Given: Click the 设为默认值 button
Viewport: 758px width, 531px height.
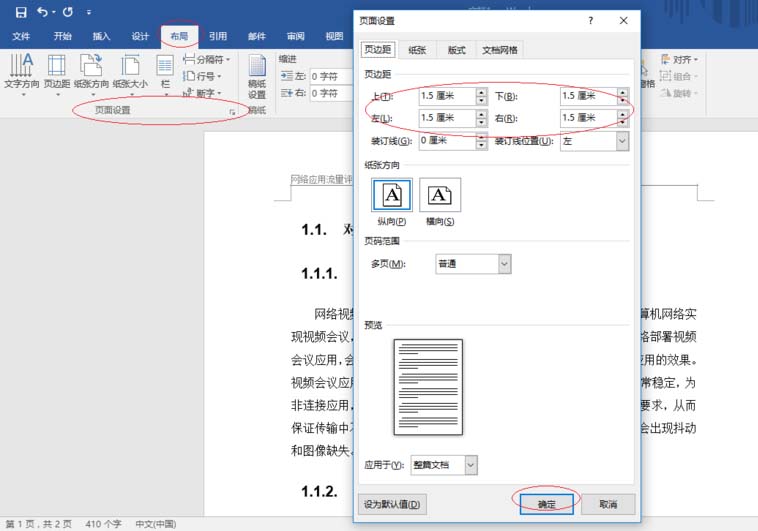Looking at the screenshot, I should click(x=392, y=504).
